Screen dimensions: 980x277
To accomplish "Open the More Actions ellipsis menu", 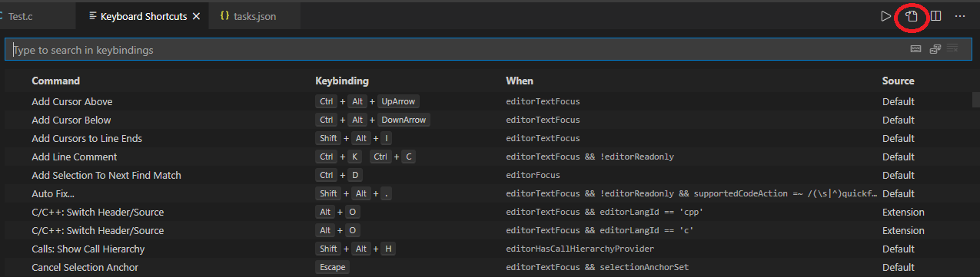I will coord(960,16).
